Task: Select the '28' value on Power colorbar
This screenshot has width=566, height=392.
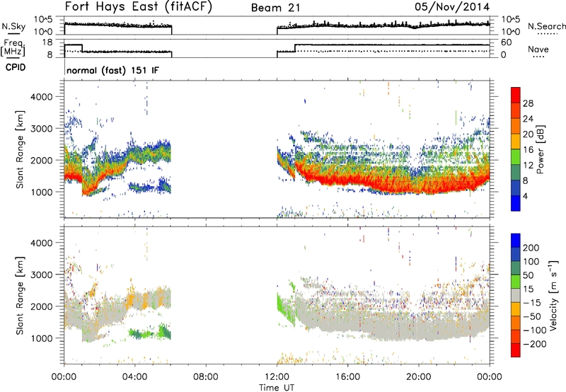Action: (528, 103)
